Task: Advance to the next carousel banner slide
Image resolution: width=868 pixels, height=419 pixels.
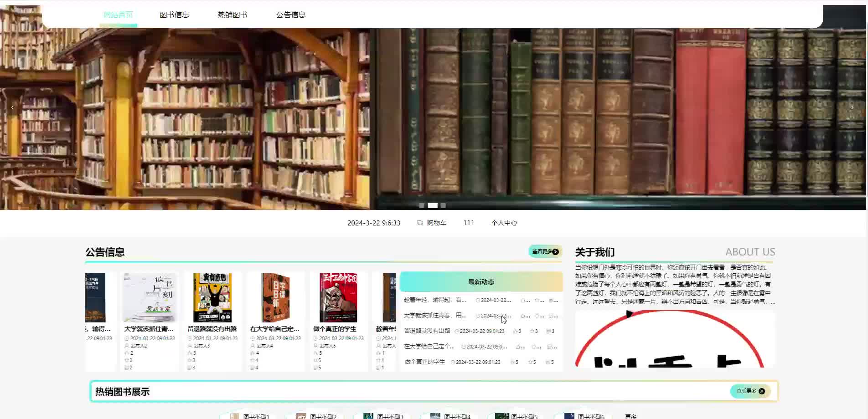Action: (x=852, y=107)
